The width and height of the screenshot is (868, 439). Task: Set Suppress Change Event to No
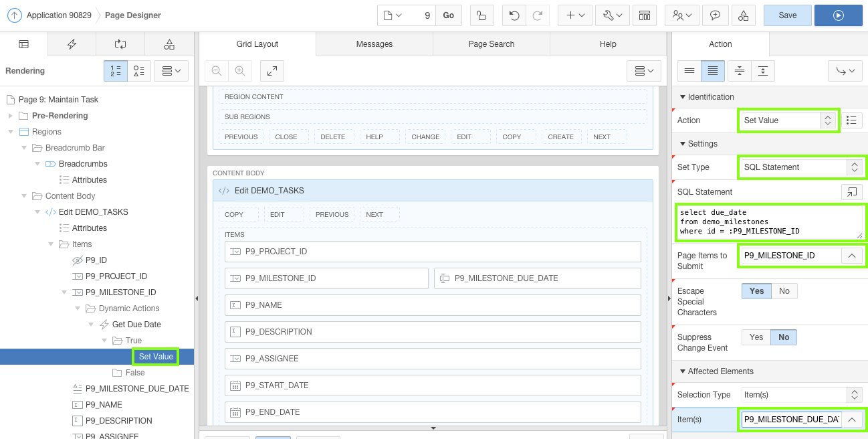tap(784, 337)
